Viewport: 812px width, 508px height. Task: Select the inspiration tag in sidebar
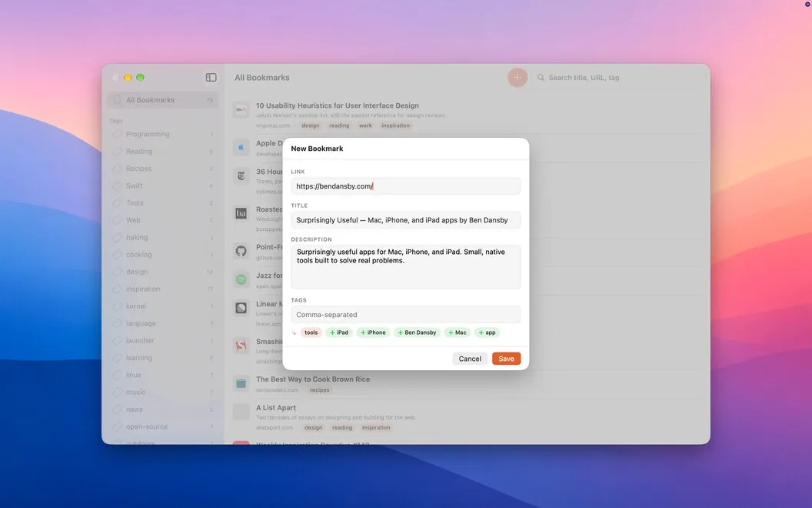coord(162,289)
